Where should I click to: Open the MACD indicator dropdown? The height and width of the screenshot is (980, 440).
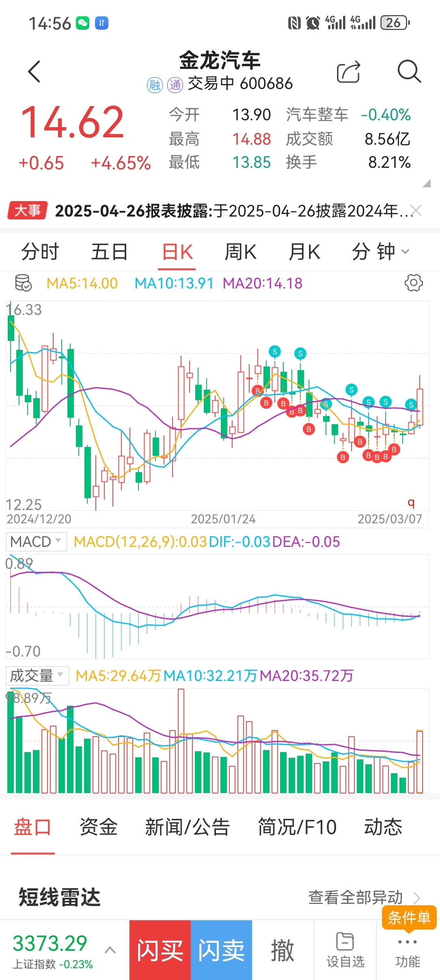(x=37, y=542)
